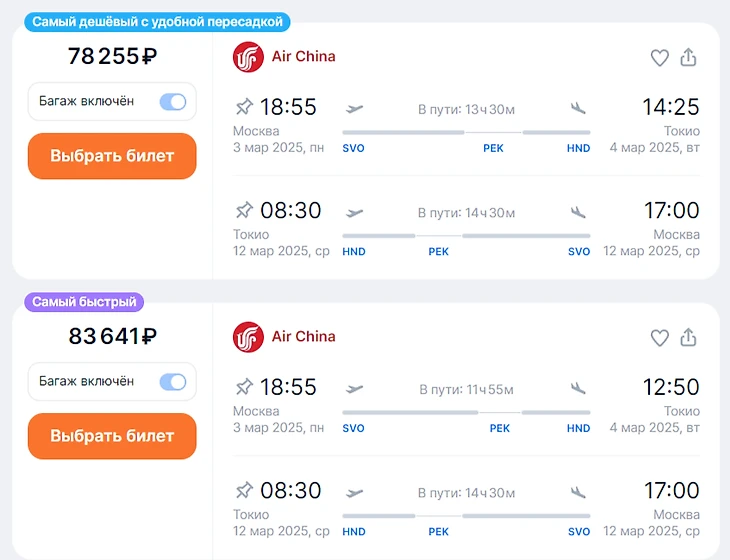Click the fastest ticket purple badge
Viewport: 730px width, 560px height.
click(84, 301)
